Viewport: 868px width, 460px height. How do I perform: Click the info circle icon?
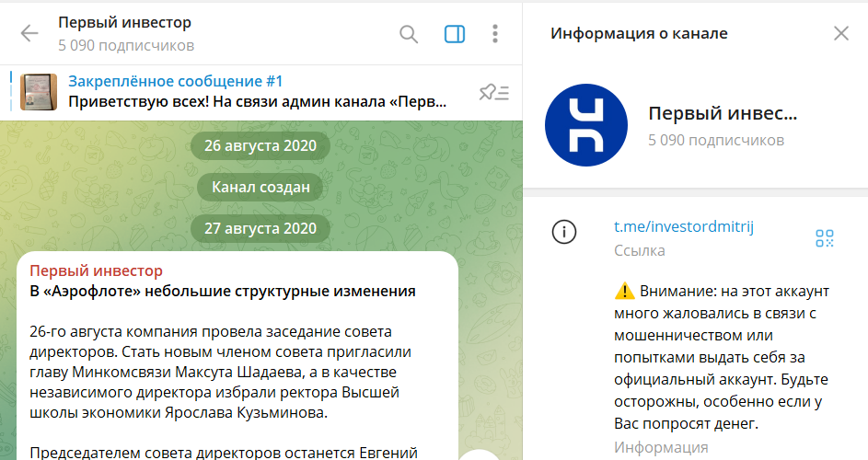pyautogui.click(x=564, y=232)
